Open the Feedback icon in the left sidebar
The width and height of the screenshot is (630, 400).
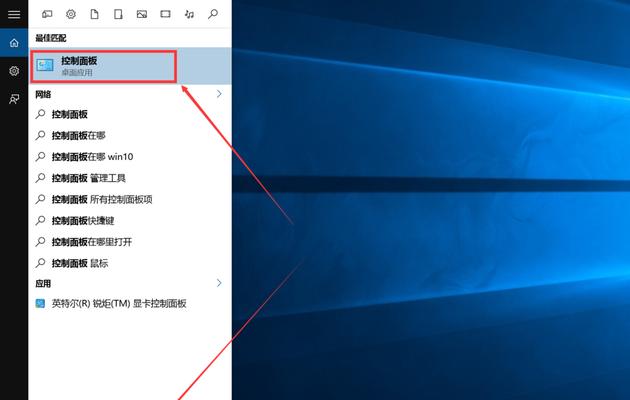point(14,99)
